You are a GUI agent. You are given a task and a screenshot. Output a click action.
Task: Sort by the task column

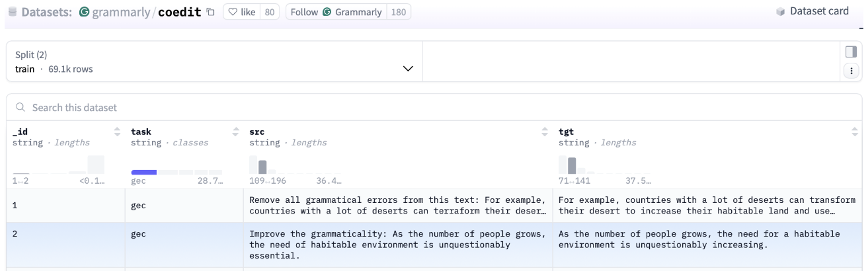235,131
